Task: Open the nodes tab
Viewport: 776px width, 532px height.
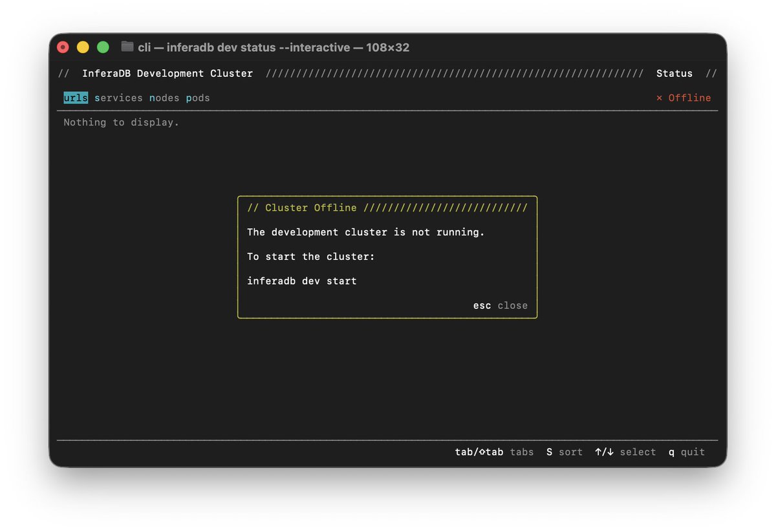Action: [x=164, y=98]
